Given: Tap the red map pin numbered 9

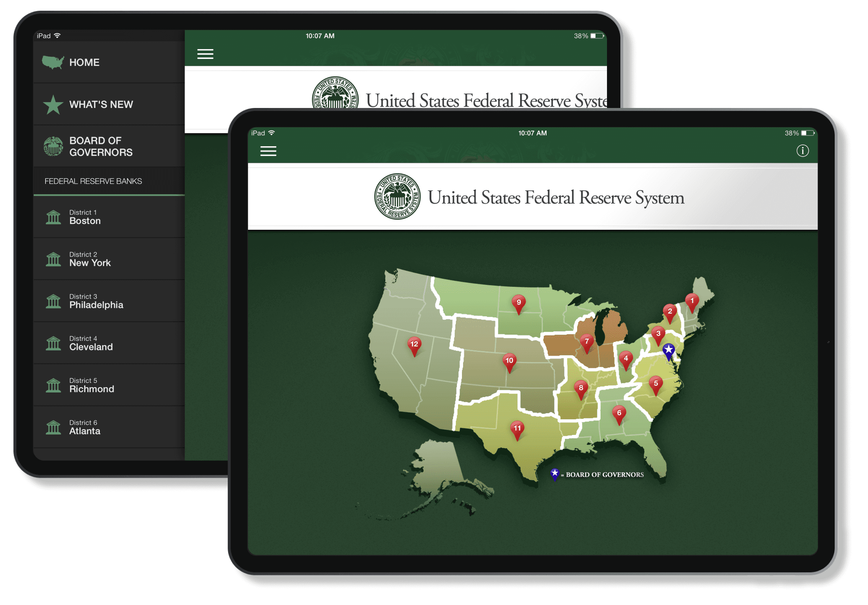Looking at the screenshot, I should 519,302.
